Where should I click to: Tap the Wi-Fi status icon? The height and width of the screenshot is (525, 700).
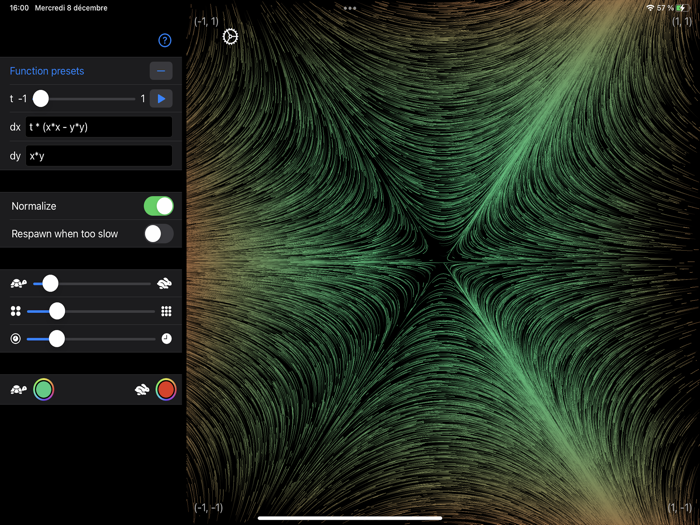click(x=650, y=8)
